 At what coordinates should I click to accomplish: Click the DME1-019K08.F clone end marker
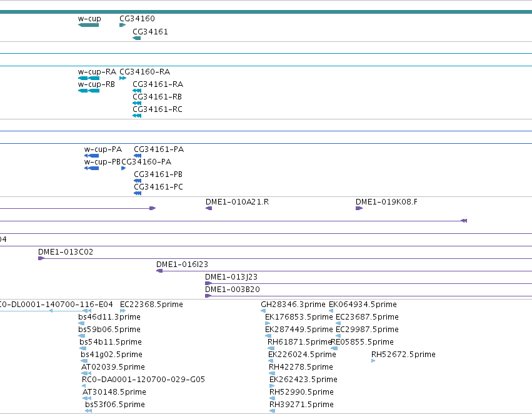359,209
